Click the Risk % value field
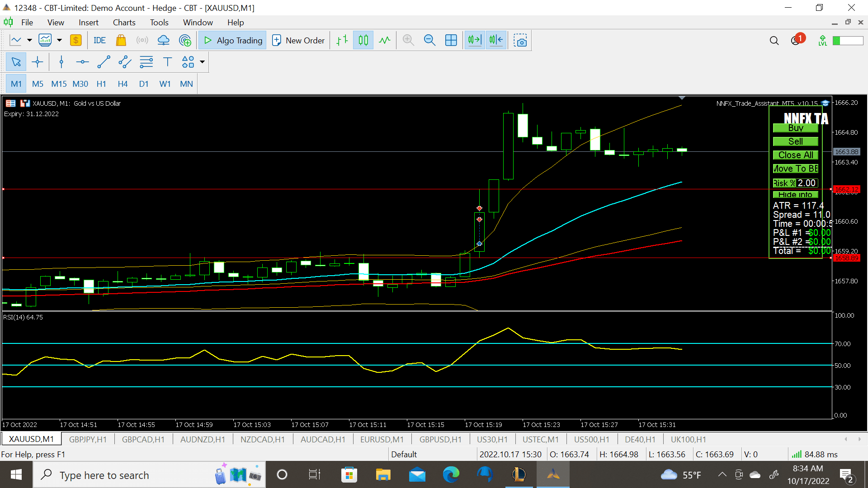The height and width of the screenshot is (488, 868). pos(807,183)
